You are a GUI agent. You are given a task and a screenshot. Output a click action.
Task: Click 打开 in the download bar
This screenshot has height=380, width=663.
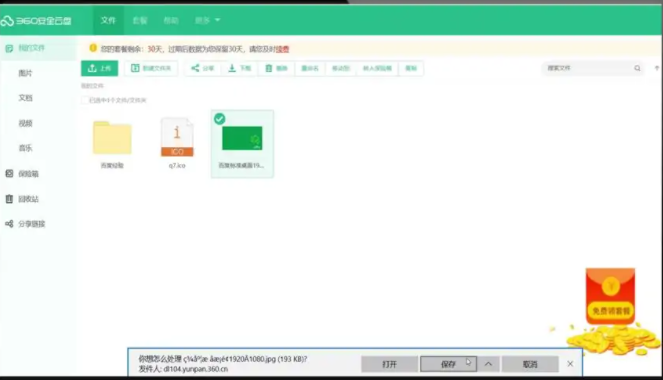click(389, 364)
